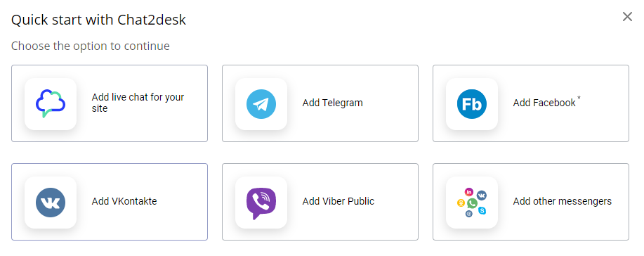Screen dimensions: 644x256
Task: Click the purple Viber phone icon
Action: coord(261,203)
